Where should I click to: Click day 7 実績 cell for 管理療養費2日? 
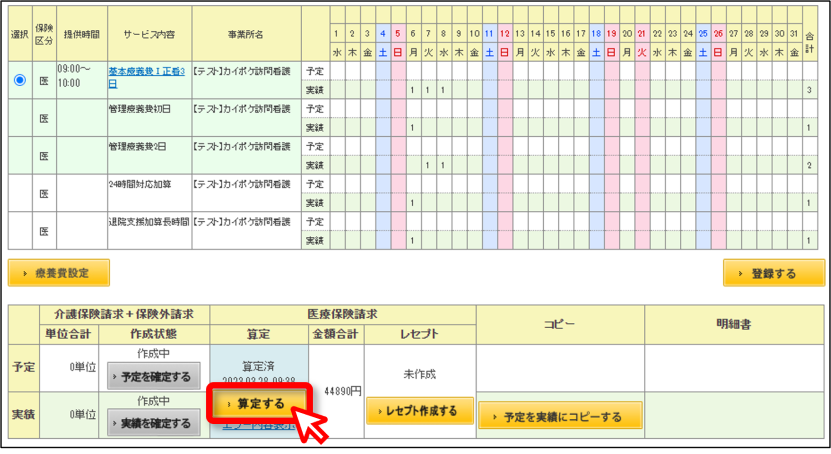(428, 165)
